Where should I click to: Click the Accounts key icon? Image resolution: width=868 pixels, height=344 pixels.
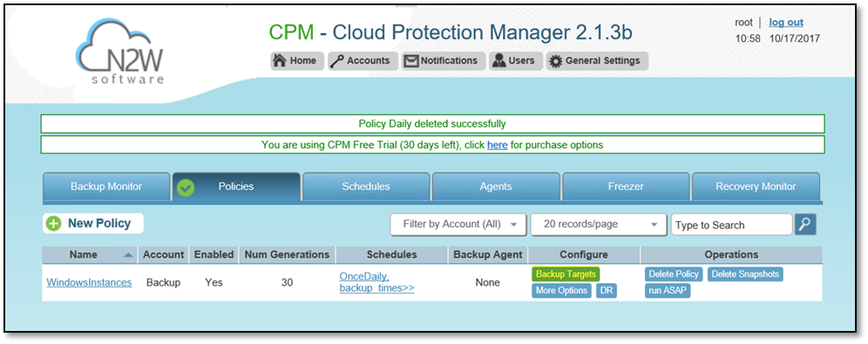click(337, 61)
